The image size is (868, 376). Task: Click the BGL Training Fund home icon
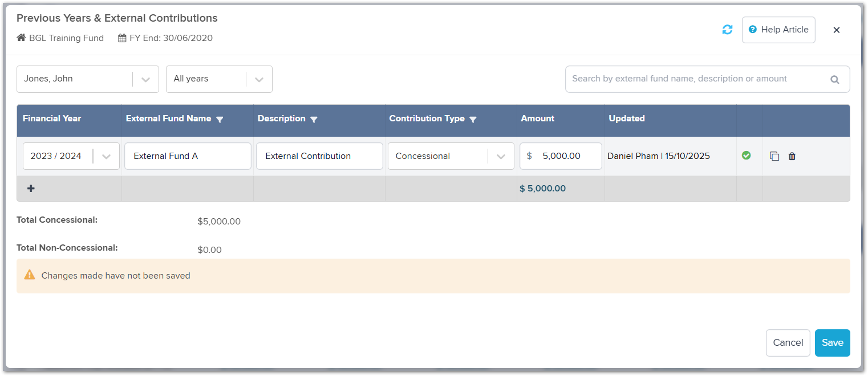[x=22, y=38]
